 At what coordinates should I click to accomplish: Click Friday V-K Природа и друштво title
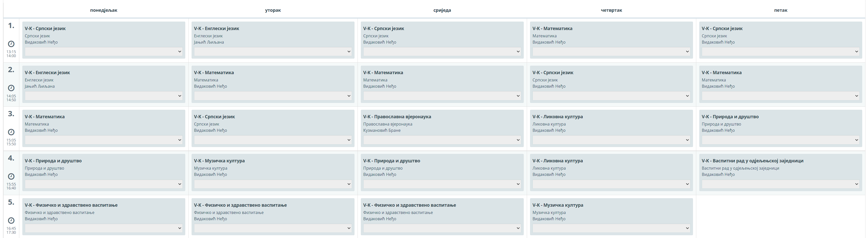pos(730,117)
